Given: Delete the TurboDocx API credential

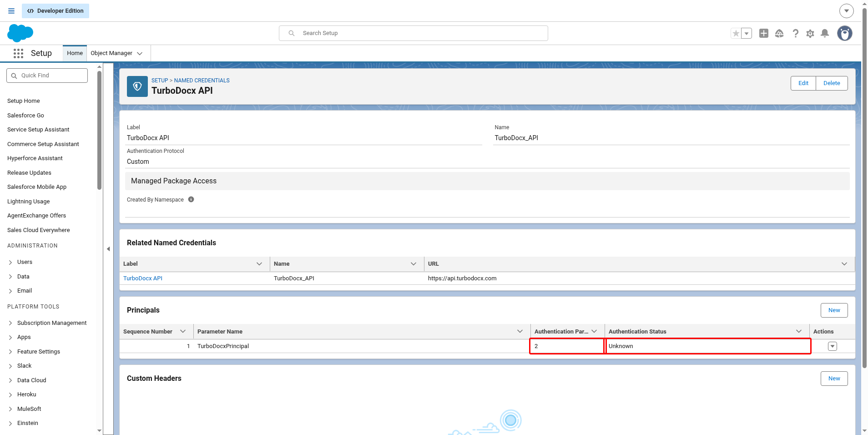Looking at the screenshot, I should point(832,83).
